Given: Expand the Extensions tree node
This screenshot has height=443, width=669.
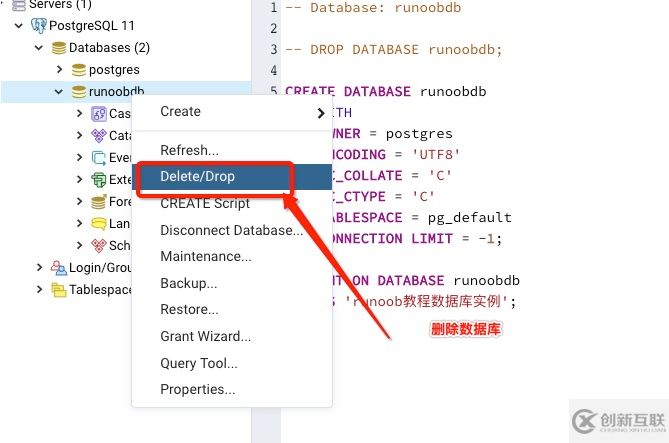Looking at the screenshot, I should 79,179.
